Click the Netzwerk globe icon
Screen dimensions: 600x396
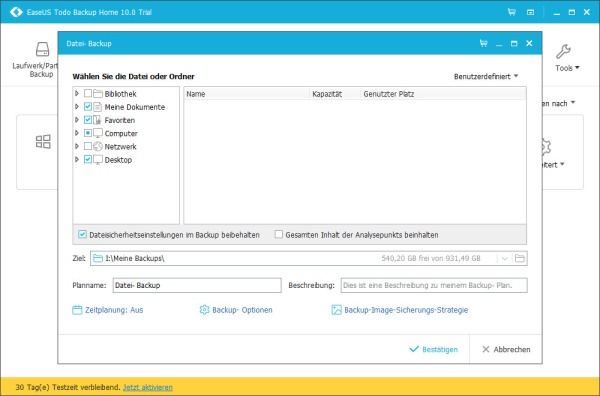tap(98, 146)
